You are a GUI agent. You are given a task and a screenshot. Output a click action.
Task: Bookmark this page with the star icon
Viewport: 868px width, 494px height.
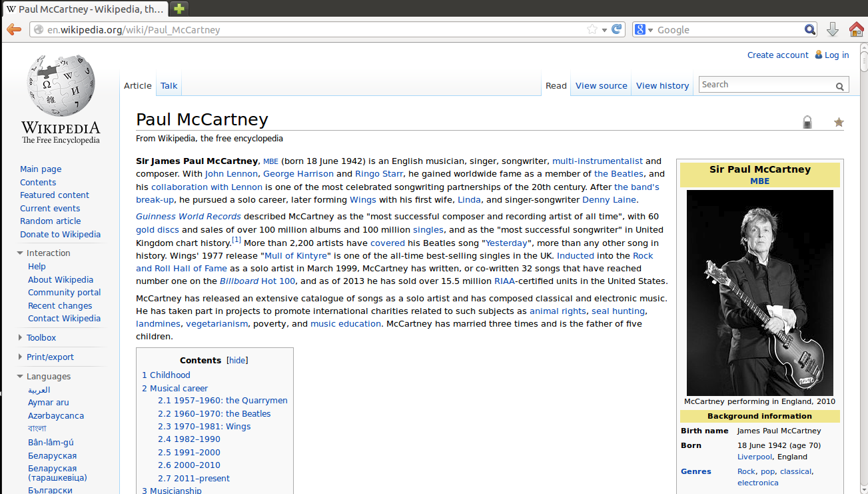tap(592, 29)
